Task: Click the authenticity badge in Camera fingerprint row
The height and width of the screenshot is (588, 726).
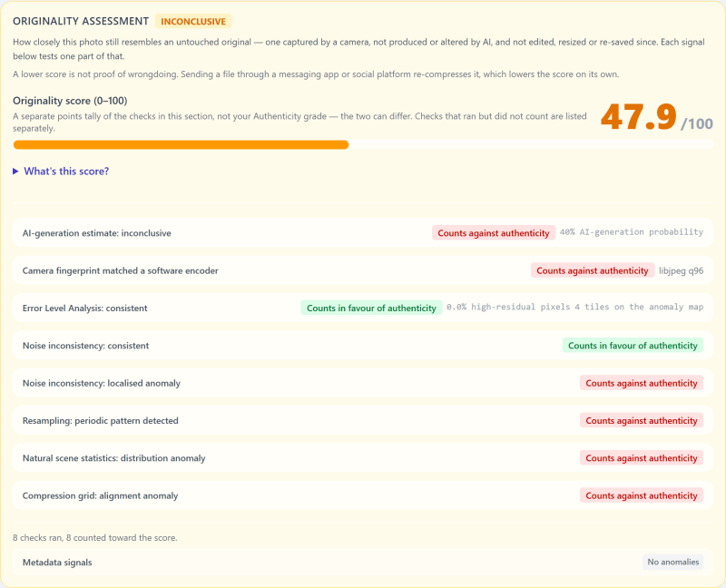Action: tap(593, 270)
